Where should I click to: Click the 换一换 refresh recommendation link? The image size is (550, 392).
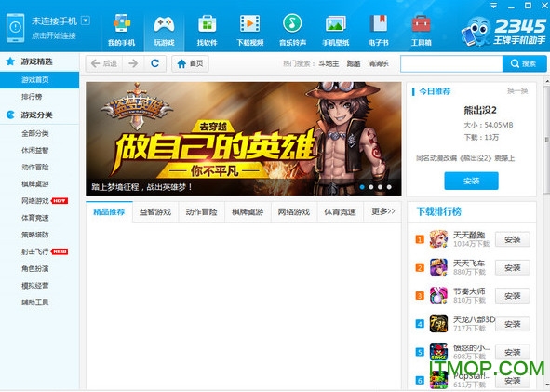517,91
